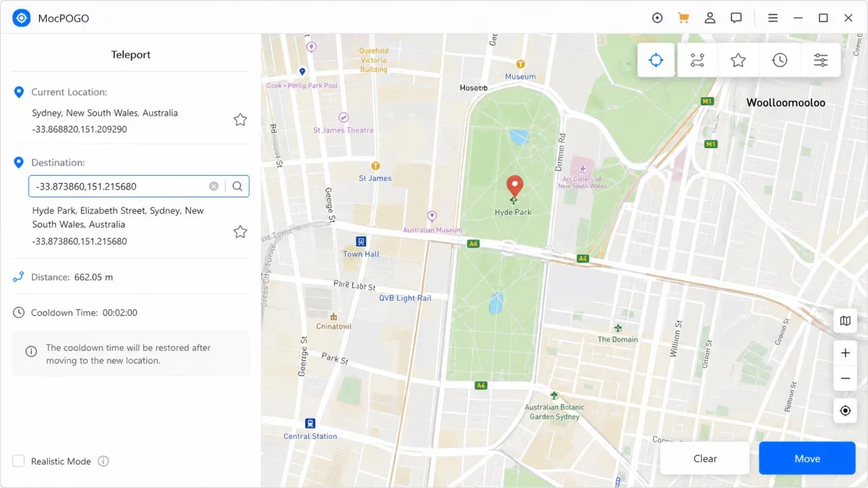Image resolution: width=868 pixels, height=488 pixels.
Task: Enable the Realistic Mode checkbox
Action: 19,461
